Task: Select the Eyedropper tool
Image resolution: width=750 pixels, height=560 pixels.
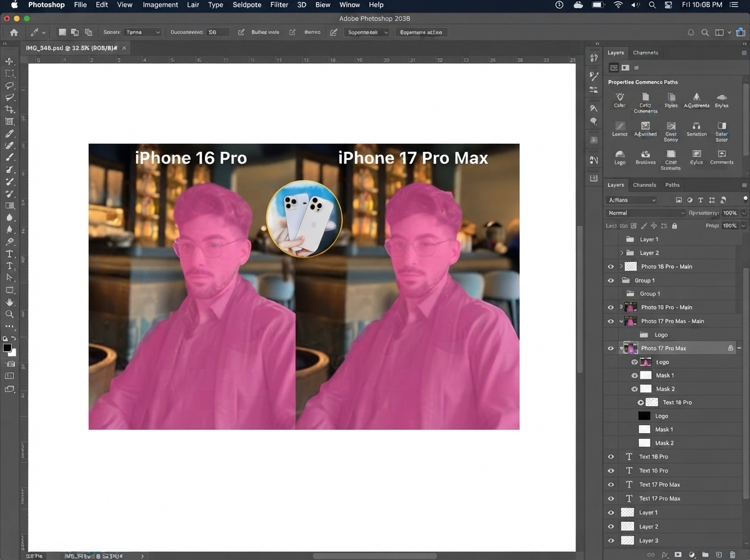Action: point(9,134)
